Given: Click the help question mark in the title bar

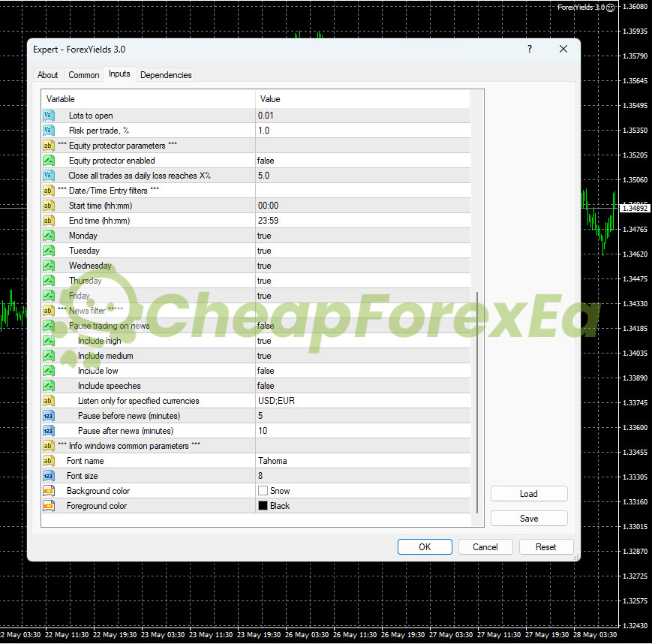Looking at the screenshot, I should coord(530,49).
